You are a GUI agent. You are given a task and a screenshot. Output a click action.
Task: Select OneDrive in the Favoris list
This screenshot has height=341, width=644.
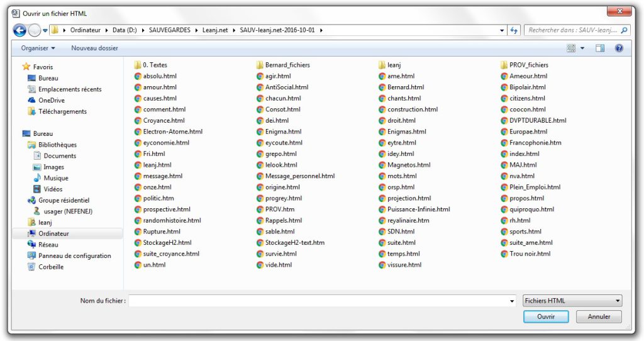pyautogui.click(x=51, y=100)
